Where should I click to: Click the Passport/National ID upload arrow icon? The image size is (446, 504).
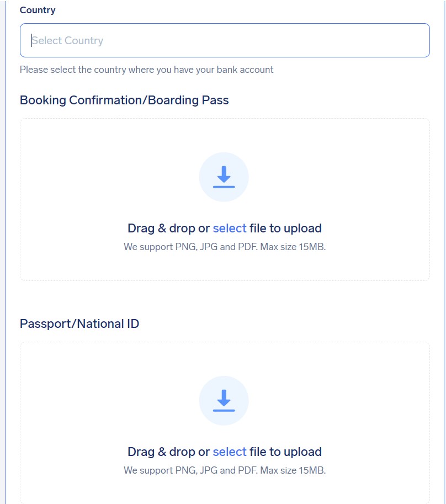point(224,401)
